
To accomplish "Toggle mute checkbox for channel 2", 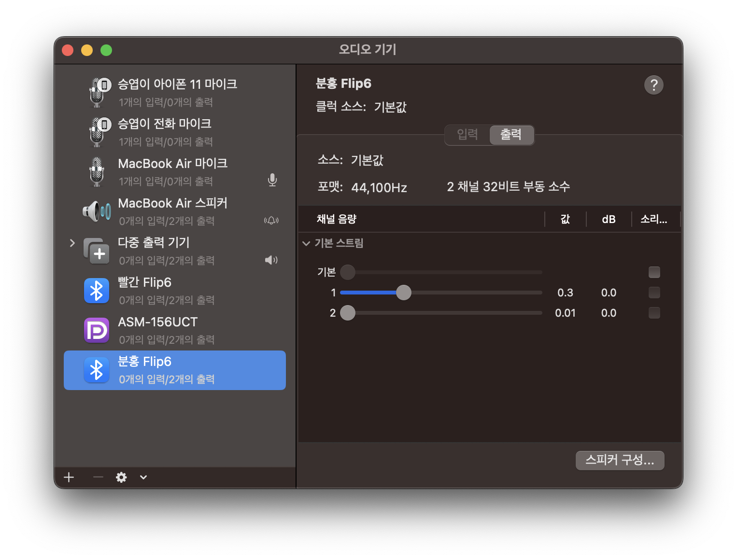I will pyautogui.click(x=654, y=313).
